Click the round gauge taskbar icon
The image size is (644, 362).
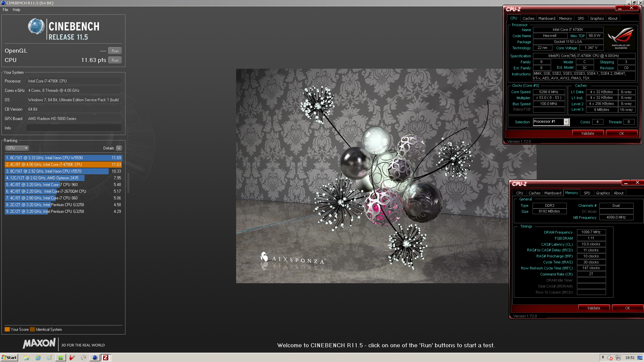[84, 358]
